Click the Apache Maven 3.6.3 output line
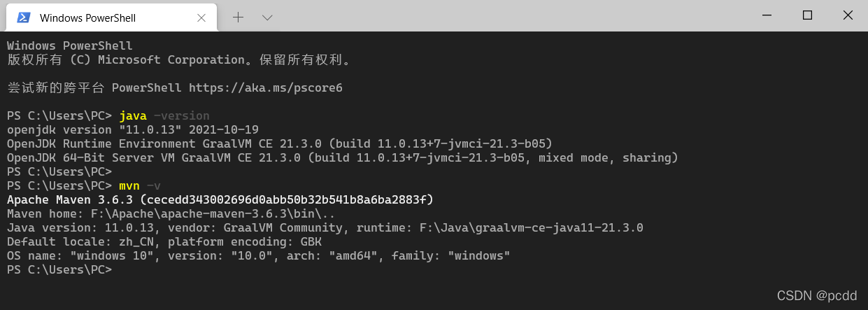 (x=220, y=200)
